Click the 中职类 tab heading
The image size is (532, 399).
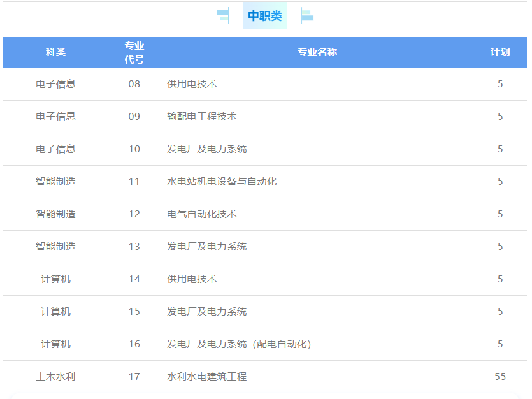coord(264,16)
